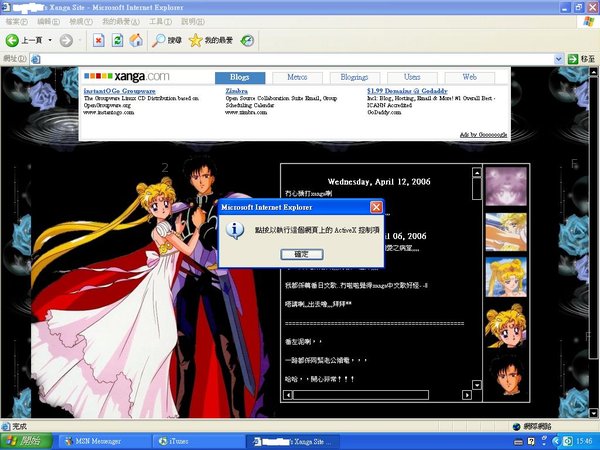
Task: Select the Users tab on Xanga
Action: point(412,77)
